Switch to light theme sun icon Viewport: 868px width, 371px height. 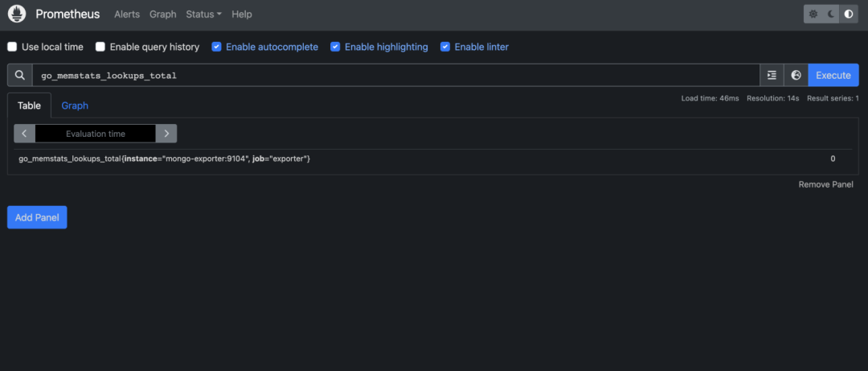tap(813, 14)
